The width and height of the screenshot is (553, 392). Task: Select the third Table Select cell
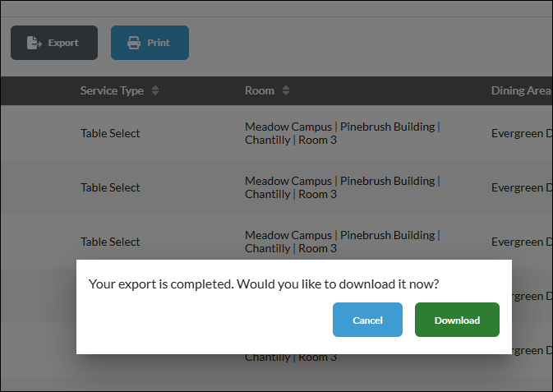[110, 242]
